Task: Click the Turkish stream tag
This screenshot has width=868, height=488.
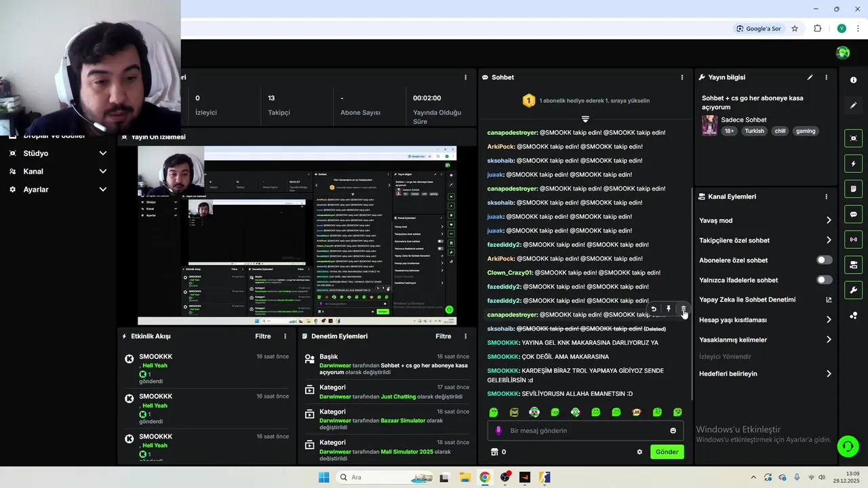Action: (754, 131)
